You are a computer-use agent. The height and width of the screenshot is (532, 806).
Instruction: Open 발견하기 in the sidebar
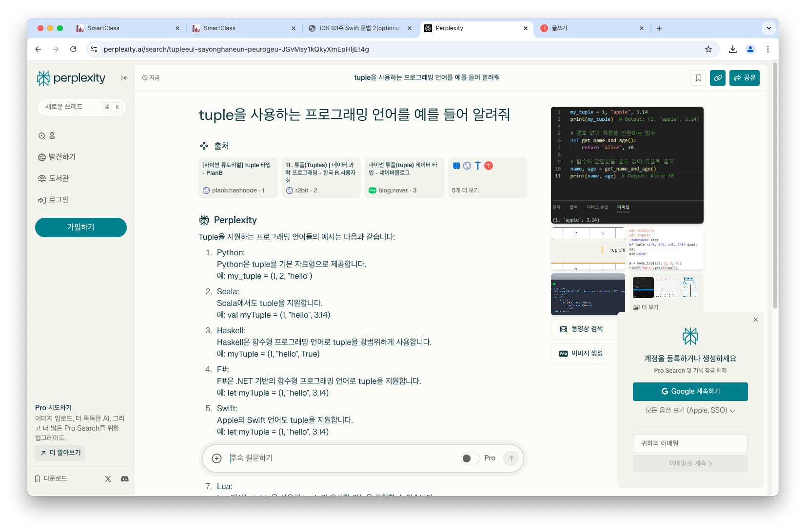pyautogui.click(x=57, y=157)
